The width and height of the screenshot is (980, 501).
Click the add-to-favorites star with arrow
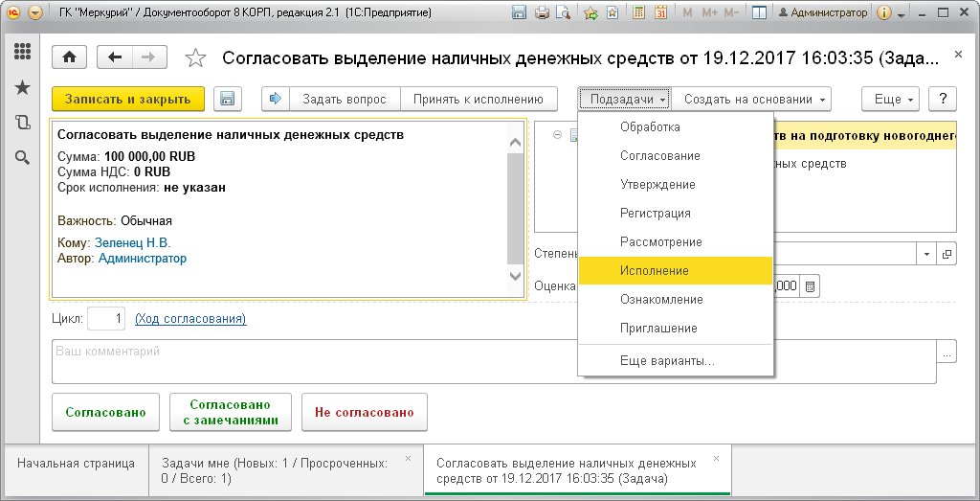[x=590, y=12]
